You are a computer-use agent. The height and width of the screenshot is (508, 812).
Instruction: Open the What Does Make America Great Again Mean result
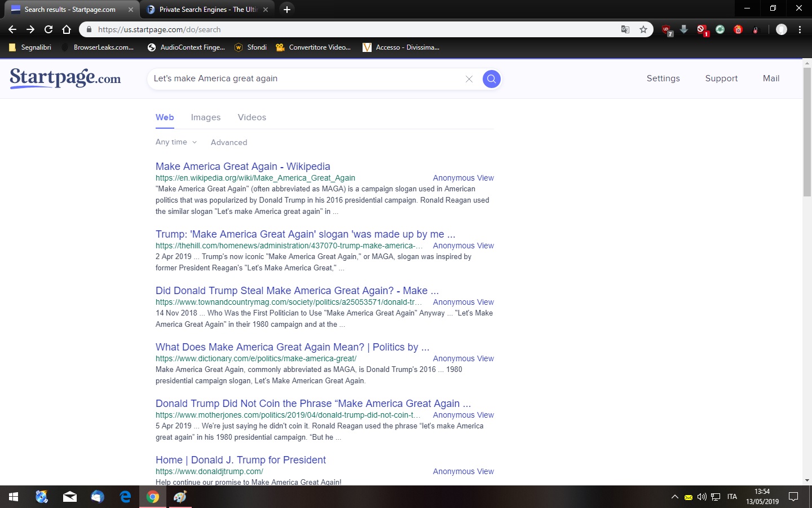pyautogui.click(x=293, y=347)
